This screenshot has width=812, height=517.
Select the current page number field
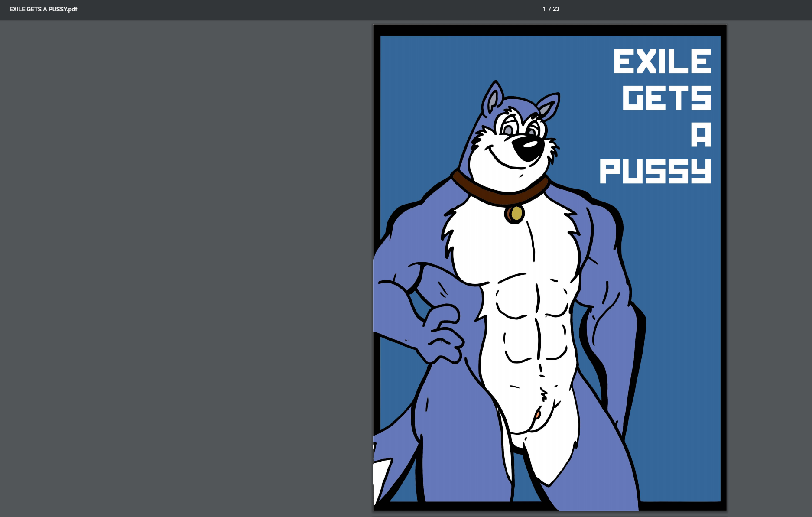point(544,9)
